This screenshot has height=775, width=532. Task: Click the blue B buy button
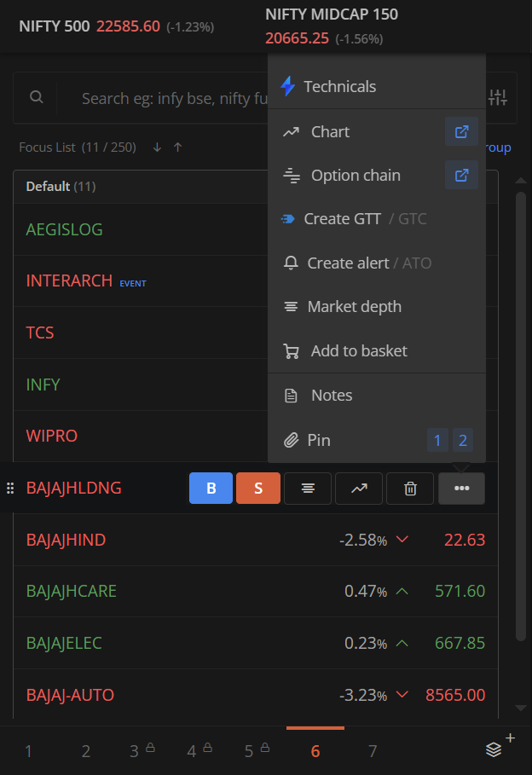(x=211, y=489)
